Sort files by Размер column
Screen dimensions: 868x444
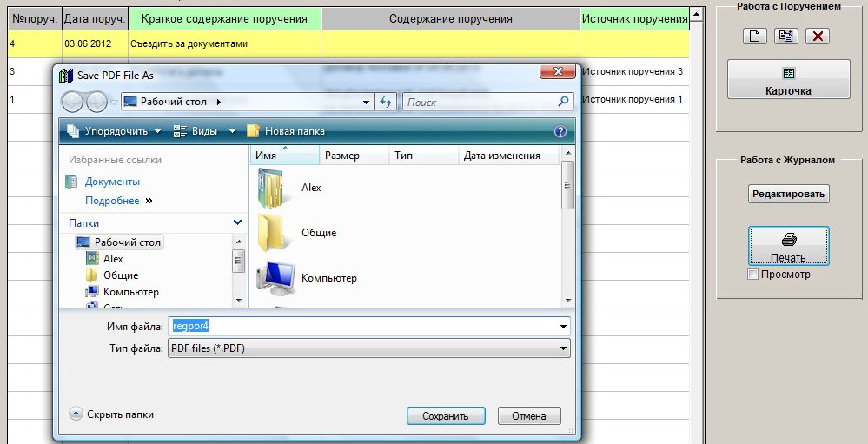coord(354,156)
